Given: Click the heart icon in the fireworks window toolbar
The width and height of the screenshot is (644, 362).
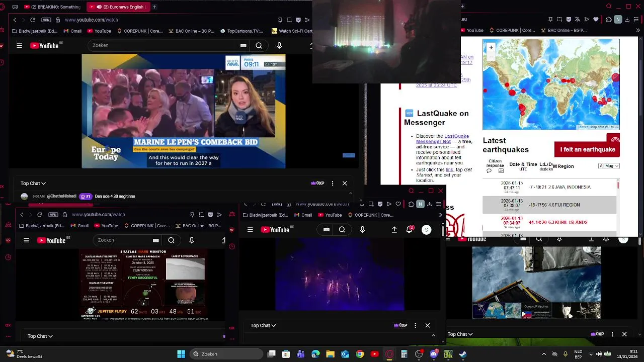Looking at the screenshot, I should [398, 204].
